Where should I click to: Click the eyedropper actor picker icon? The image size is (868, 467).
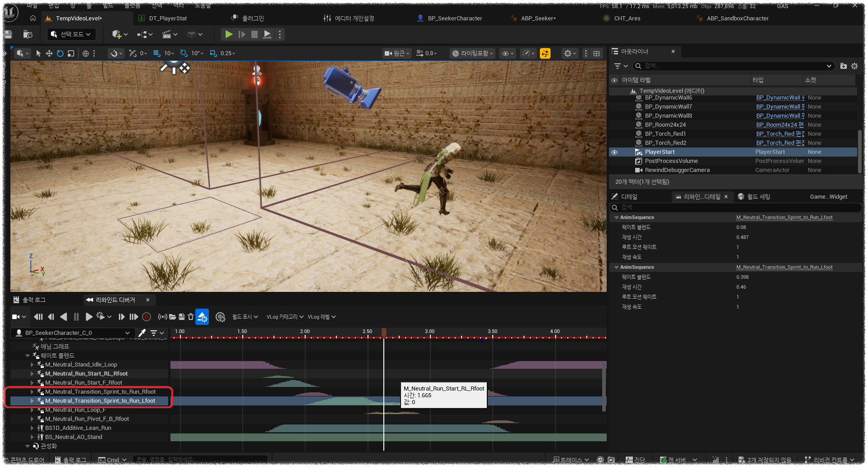coord(142,333)
